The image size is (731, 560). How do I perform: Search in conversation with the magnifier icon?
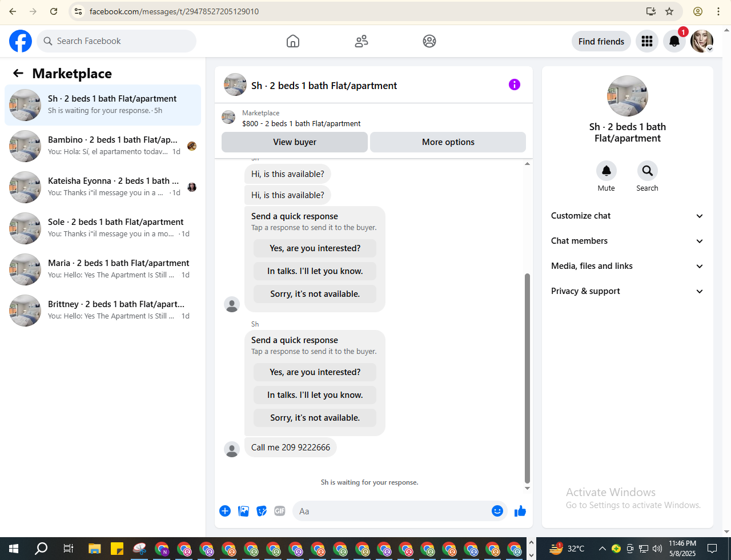point(648,171)
